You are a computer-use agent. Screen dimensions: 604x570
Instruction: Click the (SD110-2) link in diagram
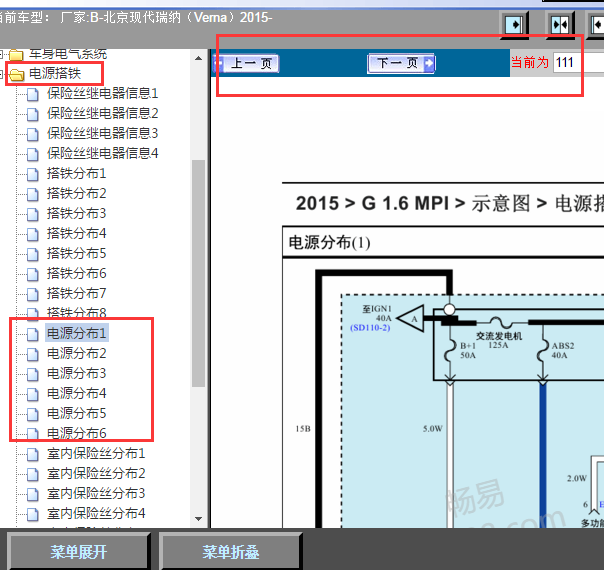click(370, 328)
